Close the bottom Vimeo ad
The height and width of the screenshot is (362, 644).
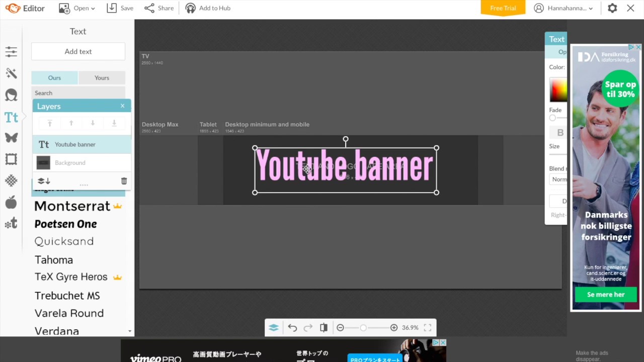[443, 342]
